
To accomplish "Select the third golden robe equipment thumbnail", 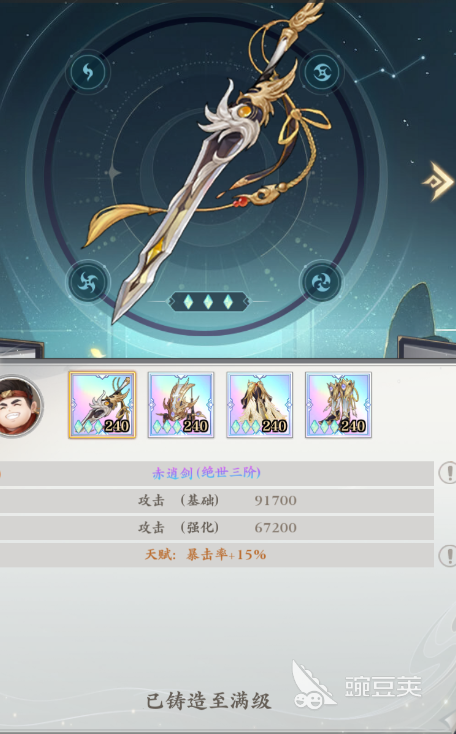I will [259, 405].
